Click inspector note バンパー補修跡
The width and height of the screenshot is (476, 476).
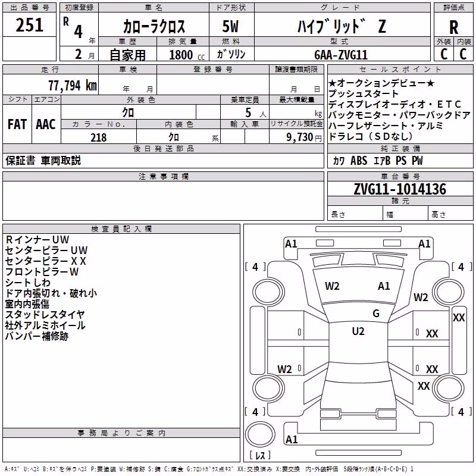coord(37,336)
